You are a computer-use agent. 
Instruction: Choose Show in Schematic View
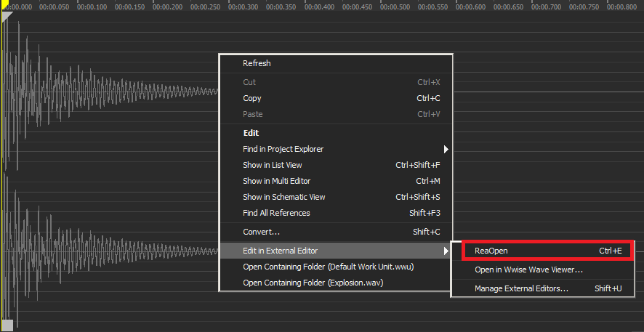pyautogui.click(x=336, y=197)
